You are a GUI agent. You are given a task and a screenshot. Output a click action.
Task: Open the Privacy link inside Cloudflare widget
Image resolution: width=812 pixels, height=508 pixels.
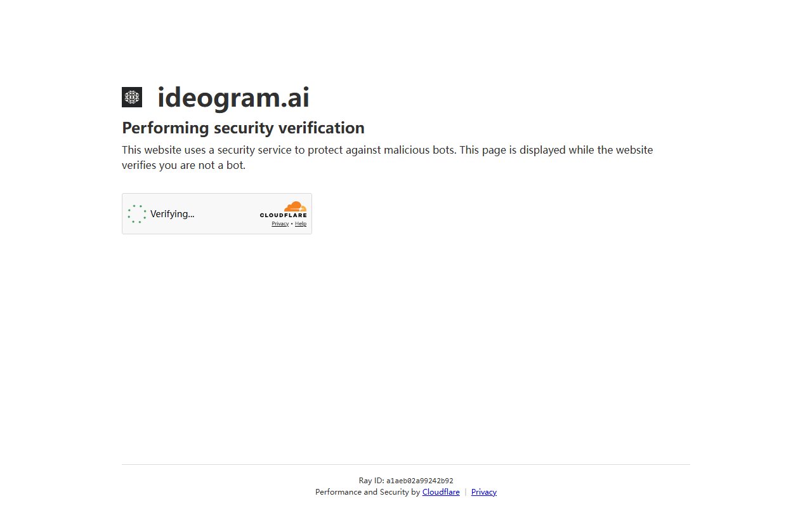tap(280, 224)
